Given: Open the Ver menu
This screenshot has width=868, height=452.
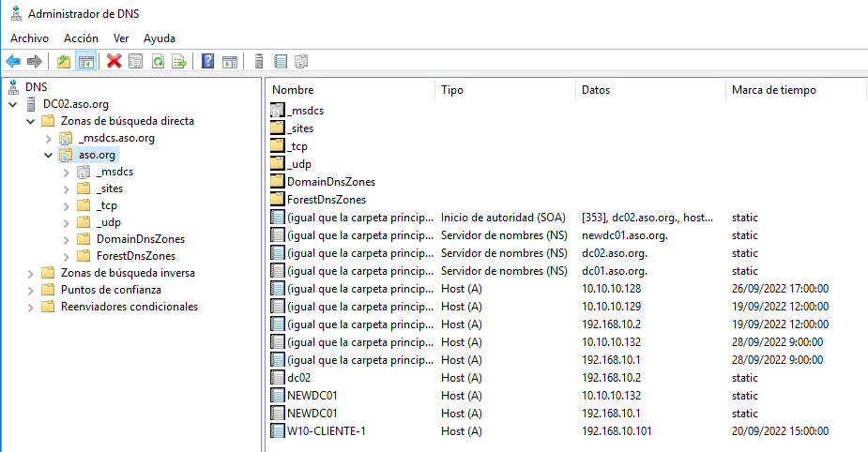Looking at the screenshot, I should pyautogui.click(x=121, y=38).
